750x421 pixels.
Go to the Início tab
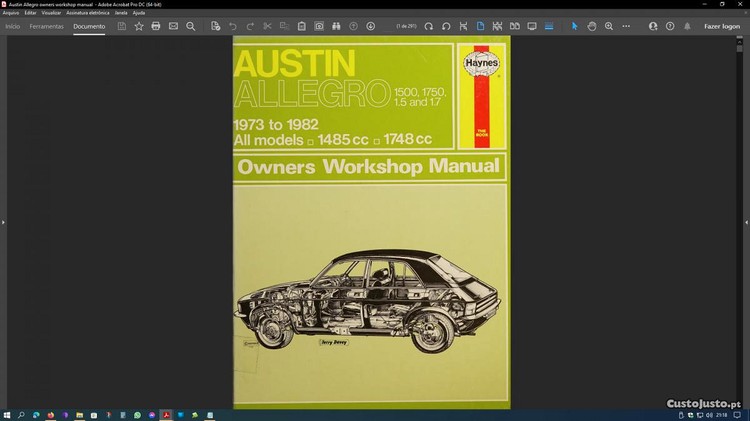tap(13, 26)
